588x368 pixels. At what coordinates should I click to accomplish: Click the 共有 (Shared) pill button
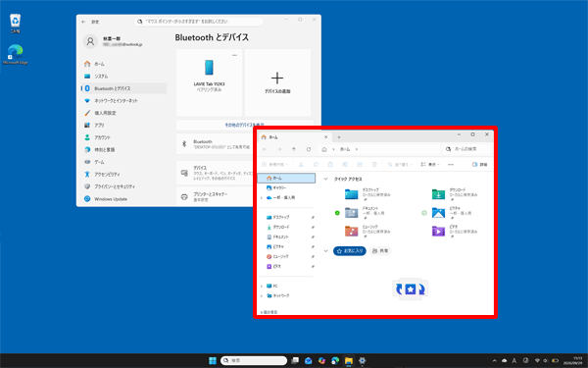tap(380, 251)
